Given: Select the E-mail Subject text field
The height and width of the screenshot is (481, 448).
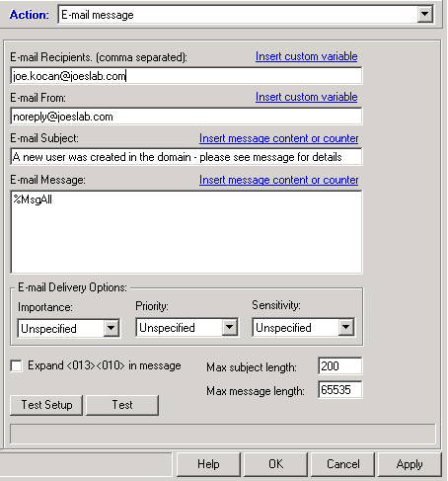Looking at the screenshot, I should pos(187,157).
